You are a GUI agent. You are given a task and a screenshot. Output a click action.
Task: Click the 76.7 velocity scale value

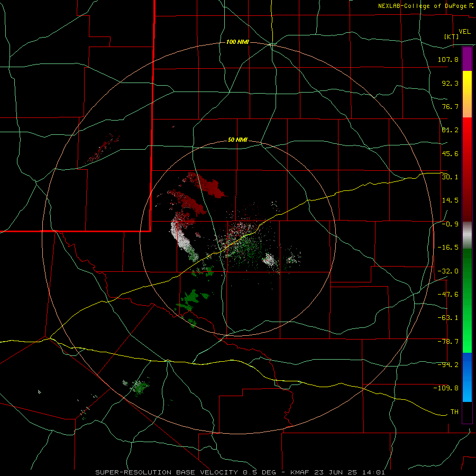point(450,106)
